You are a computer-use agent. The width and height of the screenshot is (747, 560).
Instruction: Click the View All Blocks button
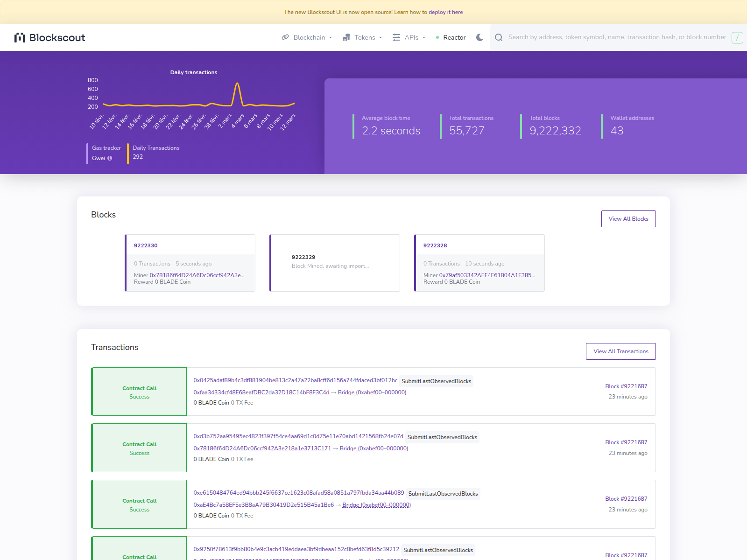(x=628, y=218)
